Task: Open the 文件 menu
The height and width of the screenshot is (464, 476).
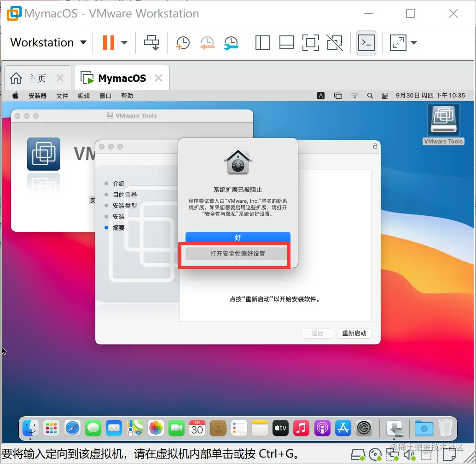Action: click(62, 96)
